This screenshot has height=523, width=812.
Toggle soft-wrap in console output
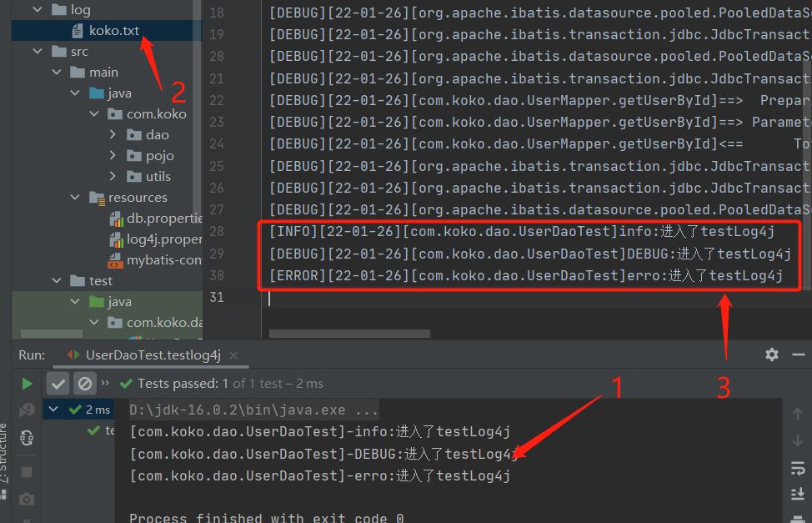(798, 469)
